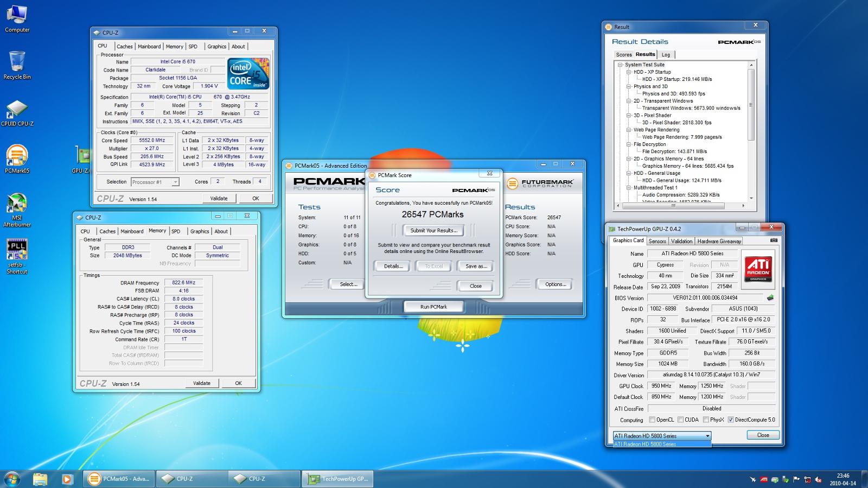Click the PCMark05 logo in Result Details
Screen dimensions: 868x488
tap(739, 42)
